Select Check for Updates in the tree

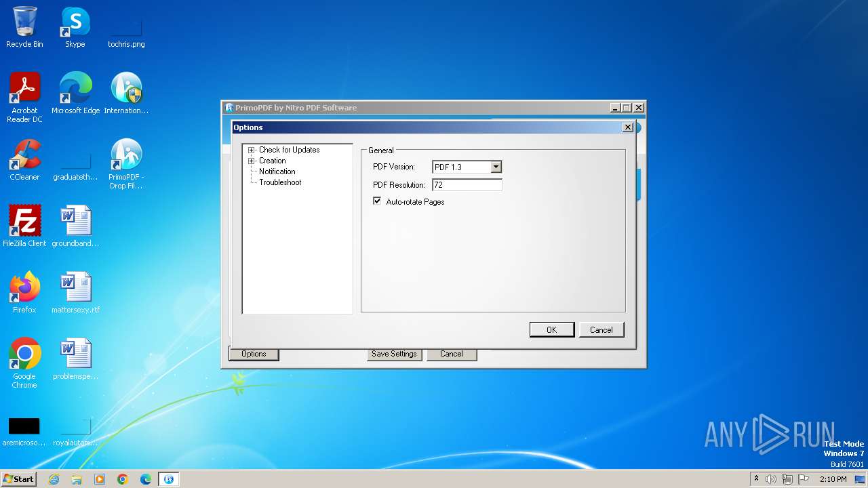[289, 150]
